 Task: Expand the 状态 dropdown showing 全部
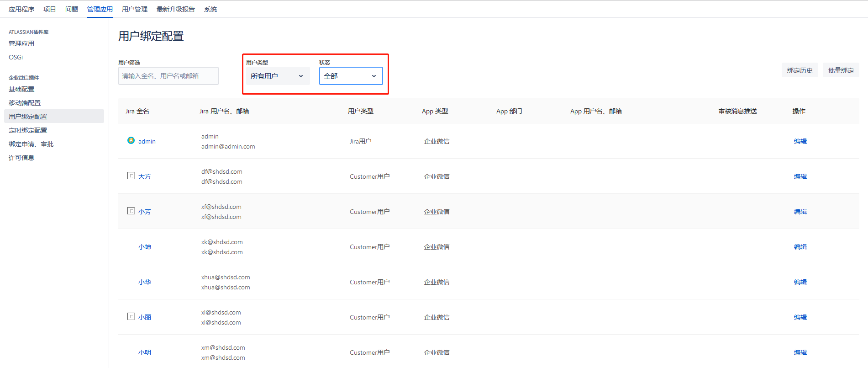pyautogui.click(x=350, y=76)
